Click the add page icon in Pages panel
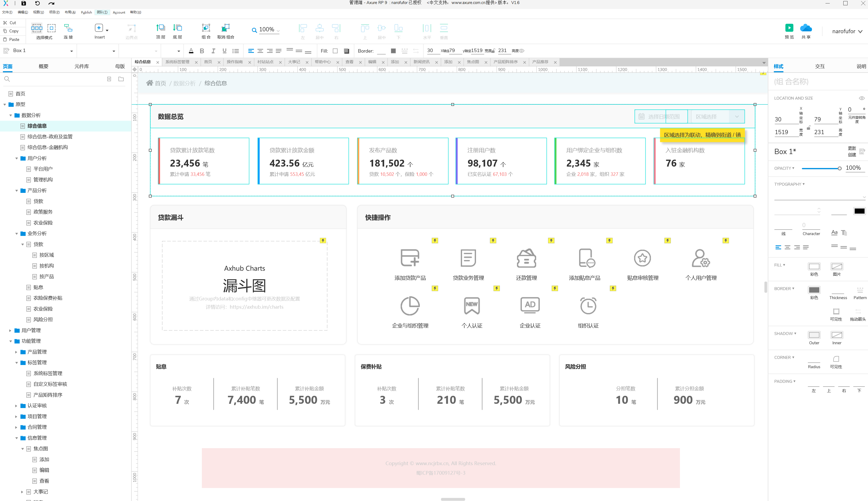The image size is (868, 501). click(x=109, y=79)
